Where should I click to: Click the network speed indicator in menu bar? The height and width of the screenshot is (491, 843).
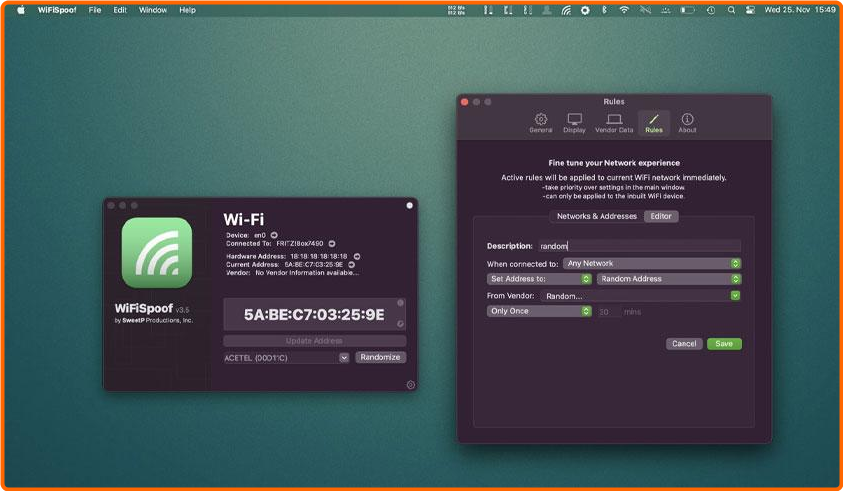pyautogui.click(x=456, y=10)
